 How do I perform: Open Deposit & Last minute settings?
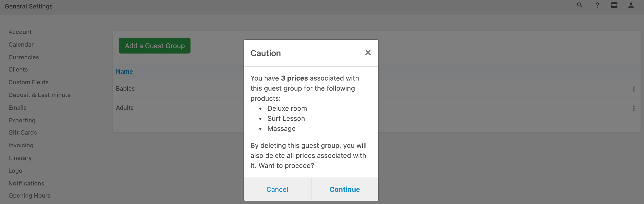[x=40, y=95]
